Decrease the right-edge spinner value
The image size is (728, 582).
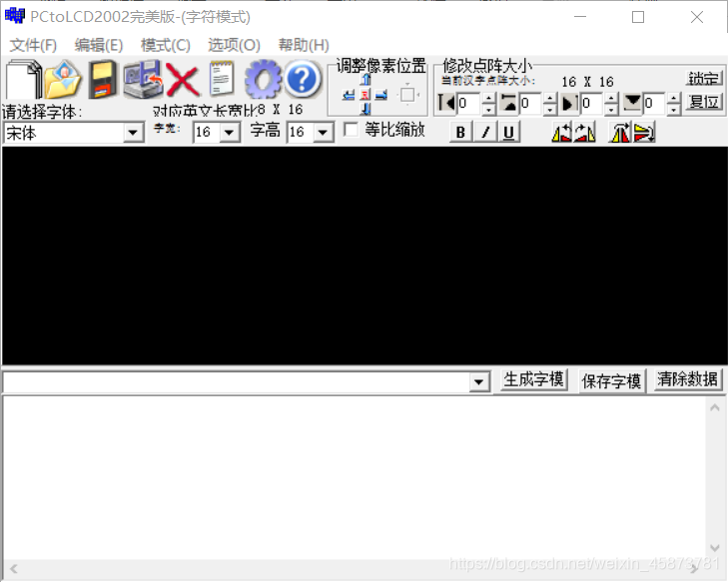tap(611, 109)
